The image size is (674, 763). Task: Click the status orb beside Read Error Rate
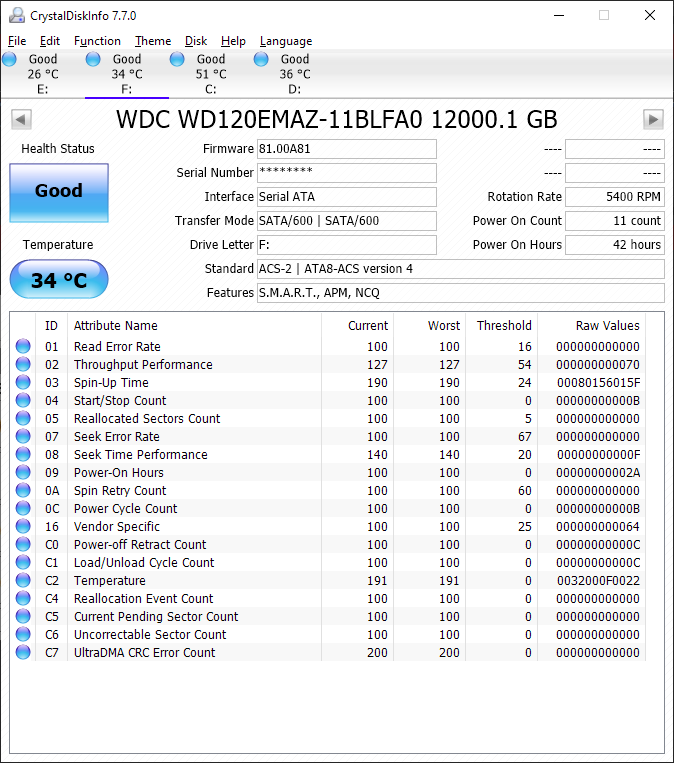tap(23, 347)
